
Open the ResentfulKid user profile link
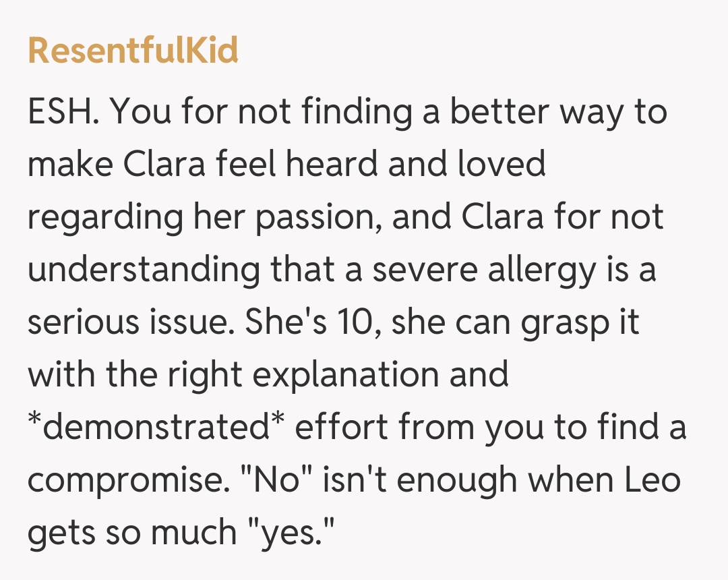133,50
